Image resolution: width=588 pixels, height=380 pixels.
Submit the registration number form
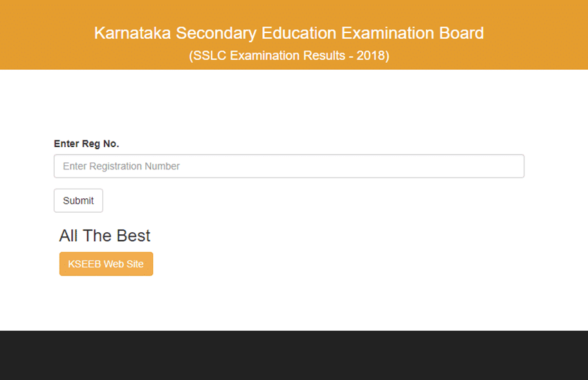[78, 200]
